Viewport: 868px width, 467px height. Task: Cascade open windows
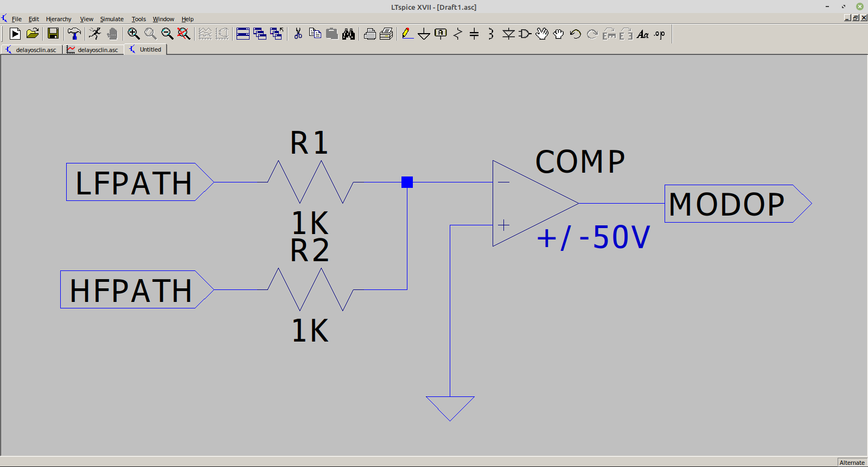(x=260, y=34)
